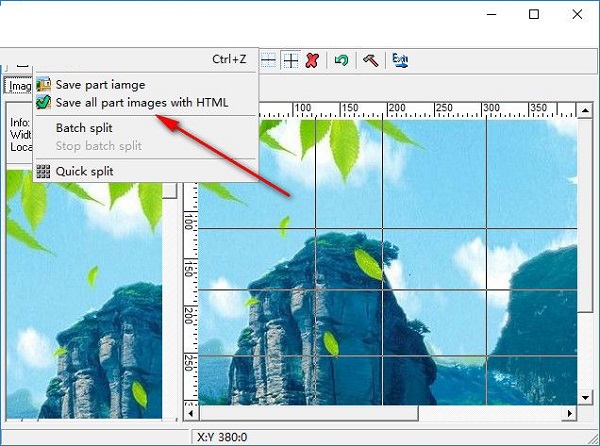
Task: Close the application window
Action: pos(577,15)
